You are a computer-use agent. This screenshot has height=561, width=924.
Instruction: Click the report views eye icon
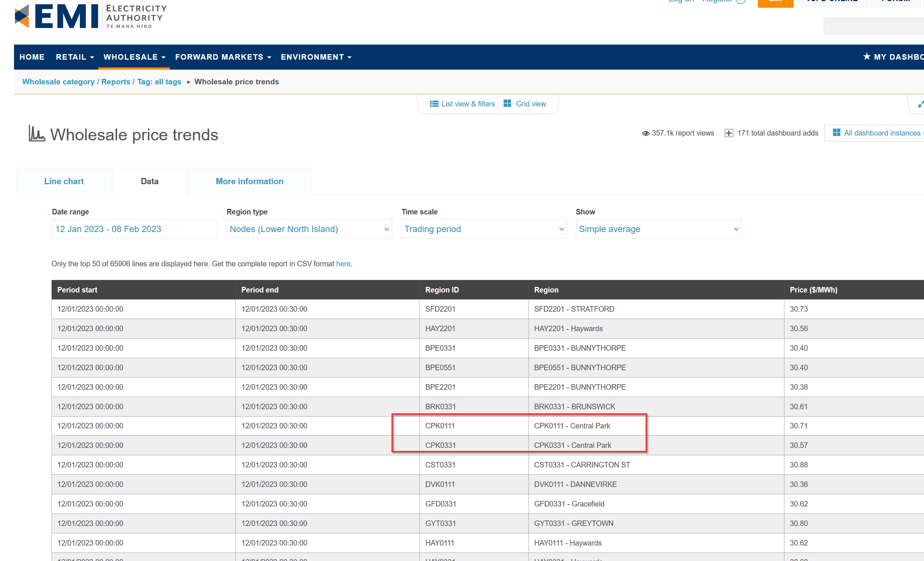pos(645,133)
